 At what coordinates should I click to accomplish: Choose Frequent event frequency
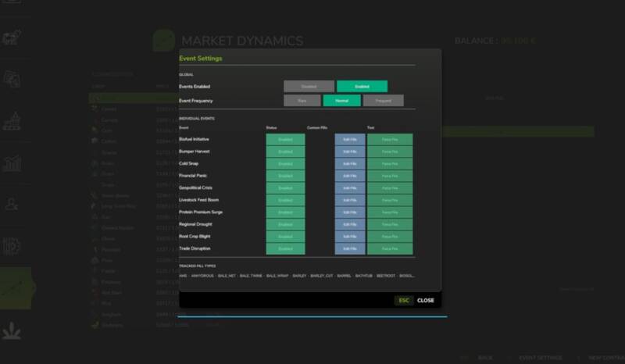coord(383,101)
